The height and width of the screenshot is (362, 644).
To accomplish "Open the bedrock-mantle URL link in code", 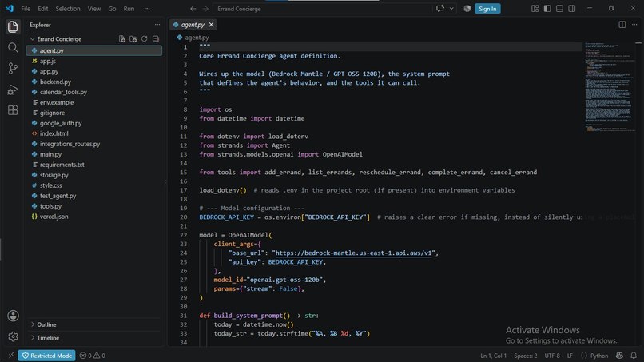I will (354, 253).
